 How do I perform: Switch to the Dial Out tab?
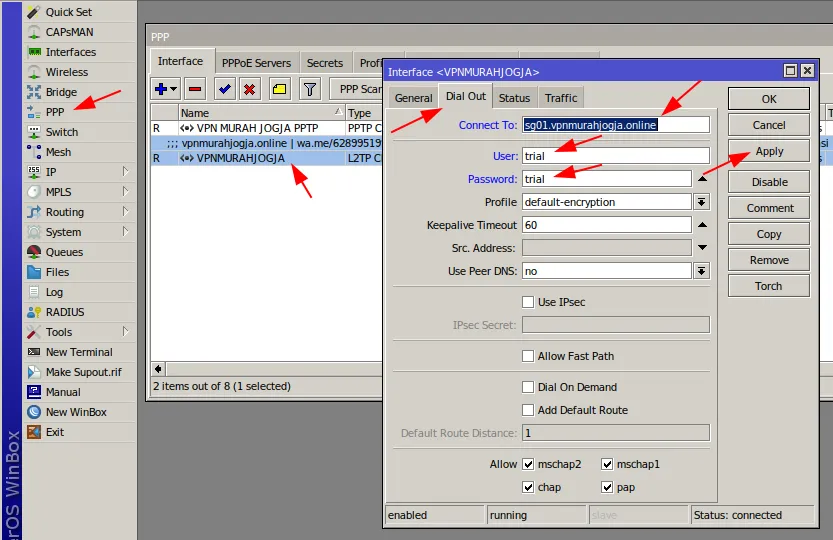465,96
